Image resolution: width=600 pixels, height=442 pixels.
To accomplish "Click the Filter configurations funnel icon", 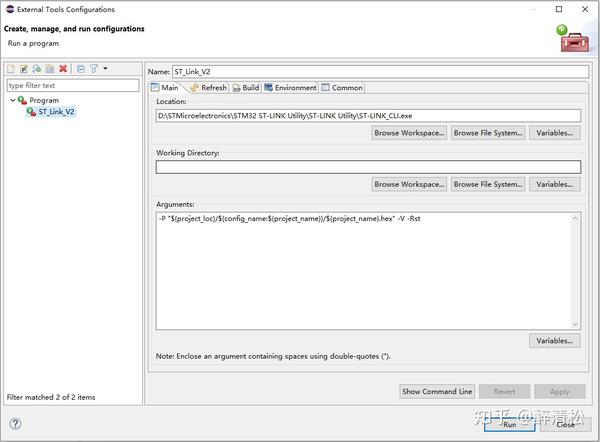I will 93,69.
